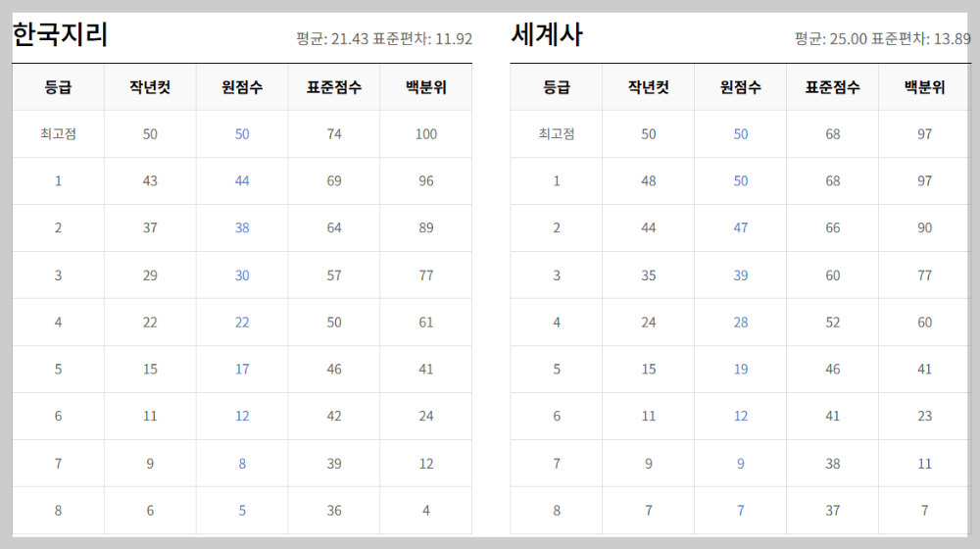Image resolution: width=980 pixels, height=549 pixels.
Task: Open 세계사 grade 4 원점수 link 28
Action: tap(741, 322)
